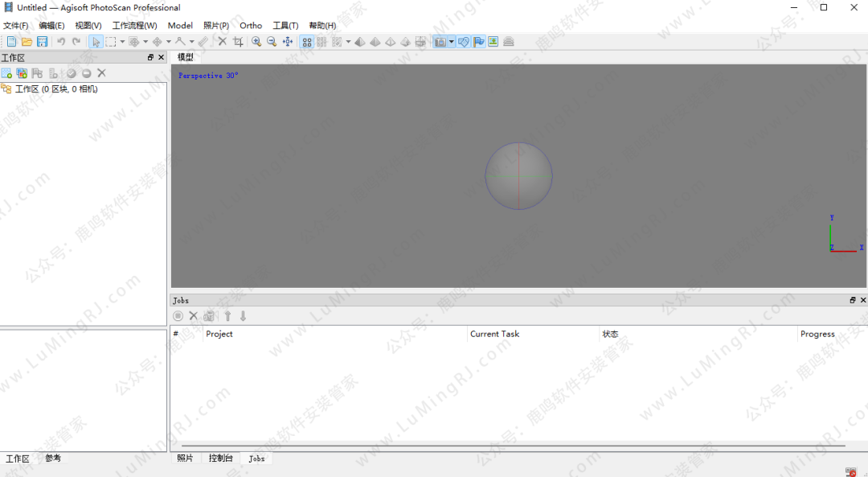Toggle the point cloud view button
The height and width of the screenshot is (477, 868).
coord(307,42)
